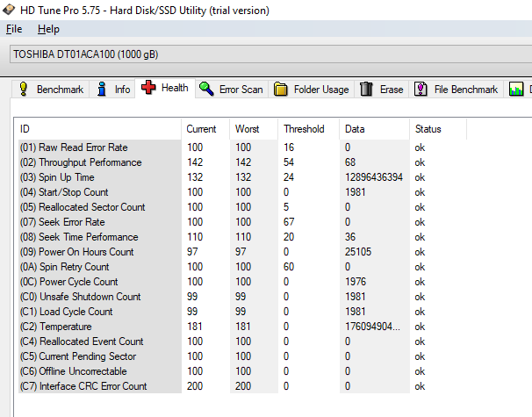532x417 pixels.
Task: Click the Info tab's blue 'i' icon
Action: 102,89
